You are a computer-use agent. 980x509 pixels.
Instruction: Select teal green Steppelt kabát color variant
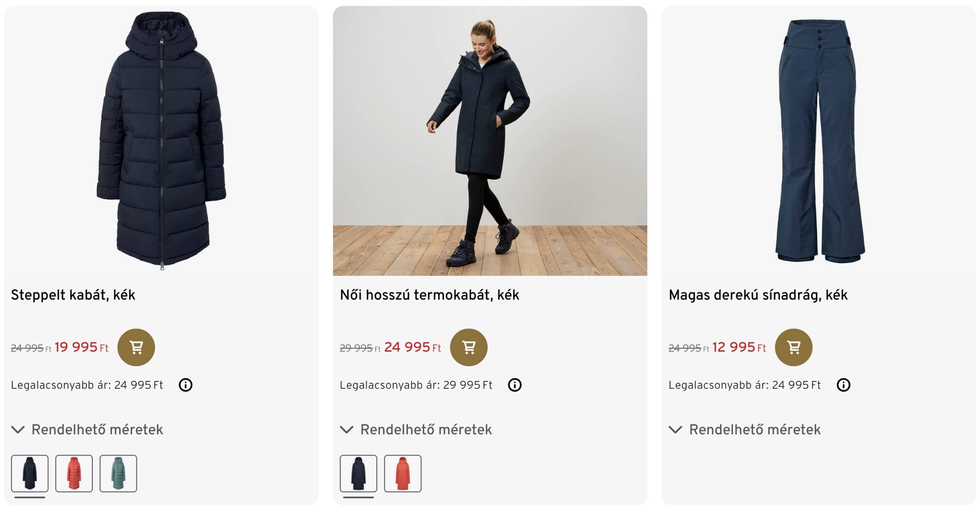click(x=118, y=473)
